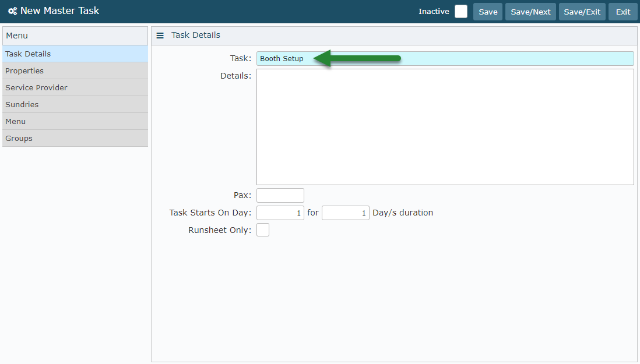Click the Save/Exit button
The height and width of the screenshot is (364, 640).
[x=582, y=12]
